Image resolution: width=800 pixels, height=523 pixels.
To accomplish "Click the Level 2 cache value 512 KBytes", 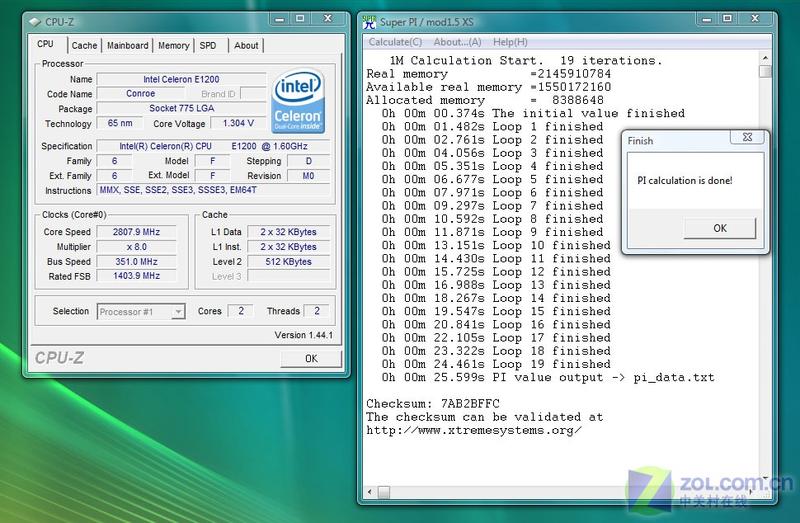I will pyautogui.click(x=288, y=261).
